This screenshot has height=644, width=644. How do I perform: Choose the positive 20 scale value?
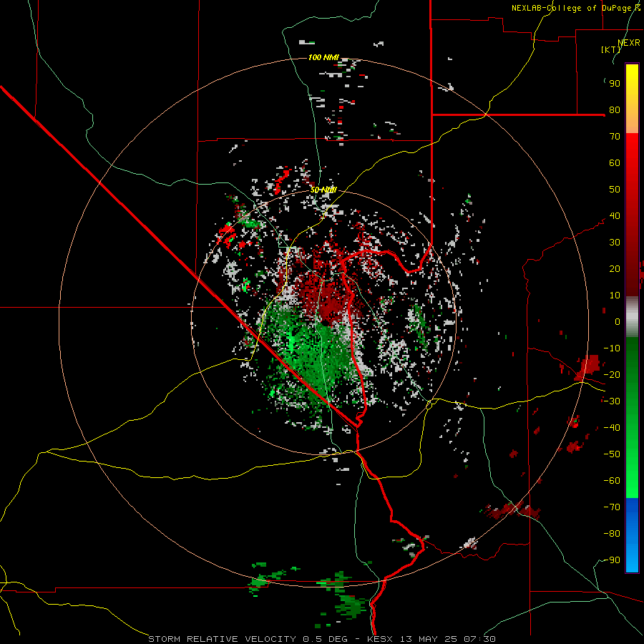pos(615,268)
